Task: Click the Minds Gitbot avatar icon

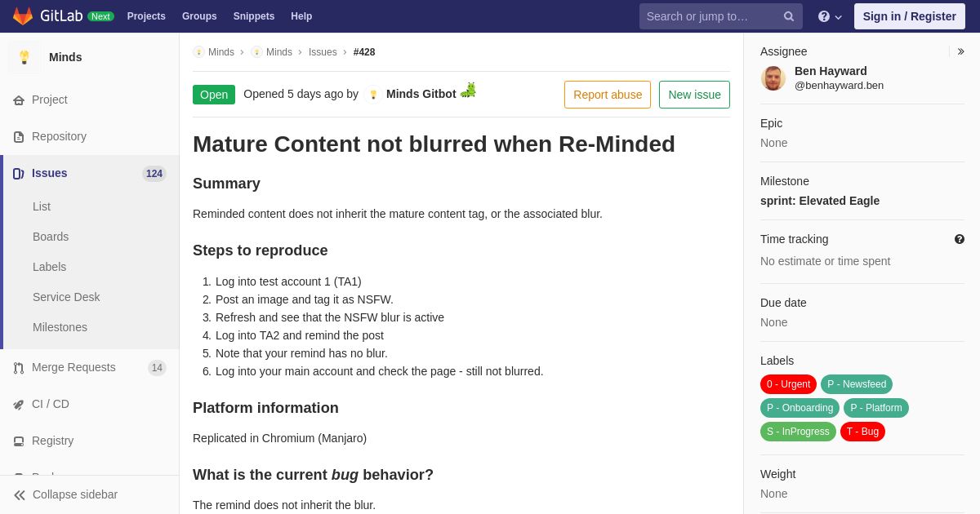Action: pyautogui.click(x=373, y=95)
